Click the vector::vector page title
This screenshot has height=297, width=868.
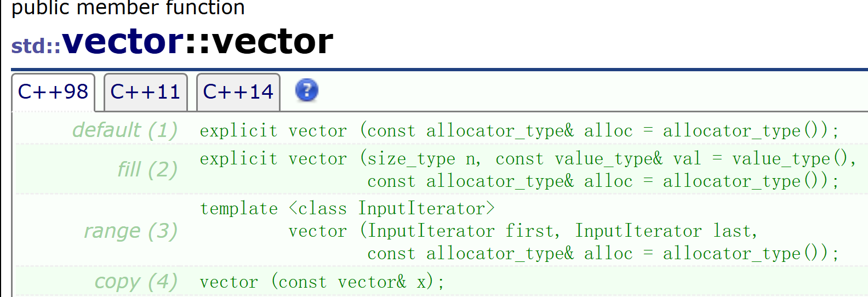pos(198,41)
